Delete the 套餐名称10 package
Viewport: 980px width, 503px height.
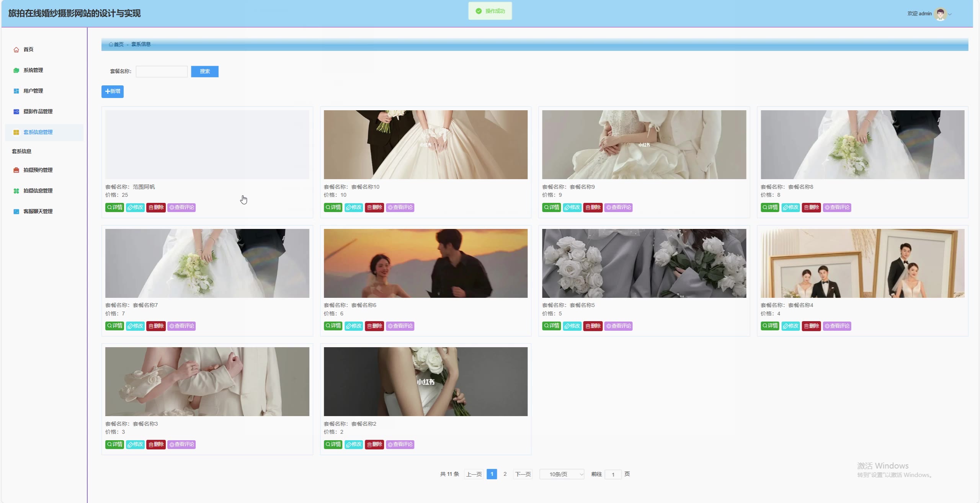coord(374,207)
